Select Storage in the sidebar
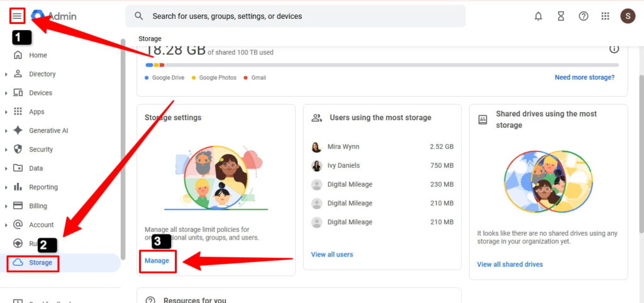 pyautogui.click(x=40, y=262)
